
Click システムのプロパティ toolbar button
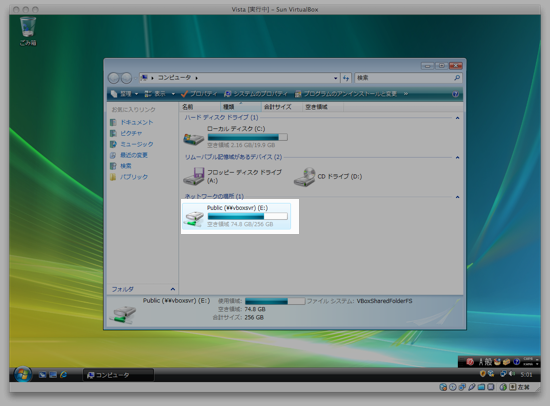[x=256, y=94]
